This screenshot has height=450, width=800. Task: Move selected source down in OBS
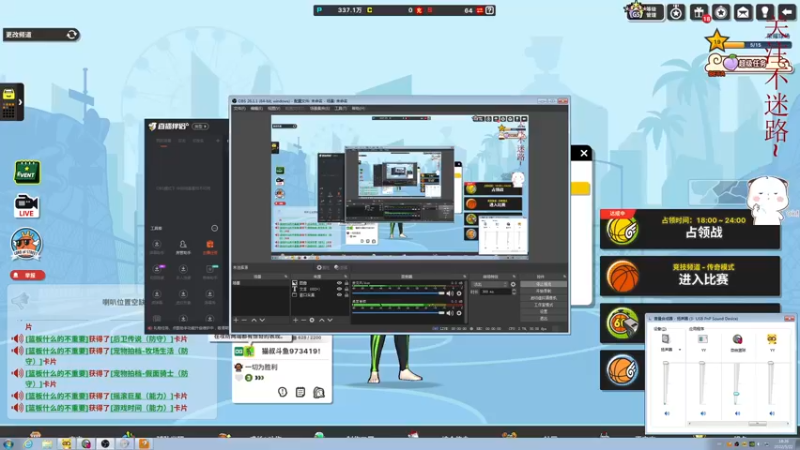pos(330,320)
